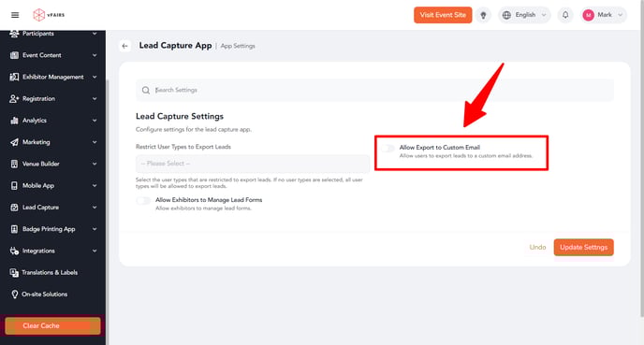Image resolution: width=644 pixels, height=345 pixels.
Task: Toggle Allow Exhibitors to Manage Lead Forms
Action: tap(143, 201)
